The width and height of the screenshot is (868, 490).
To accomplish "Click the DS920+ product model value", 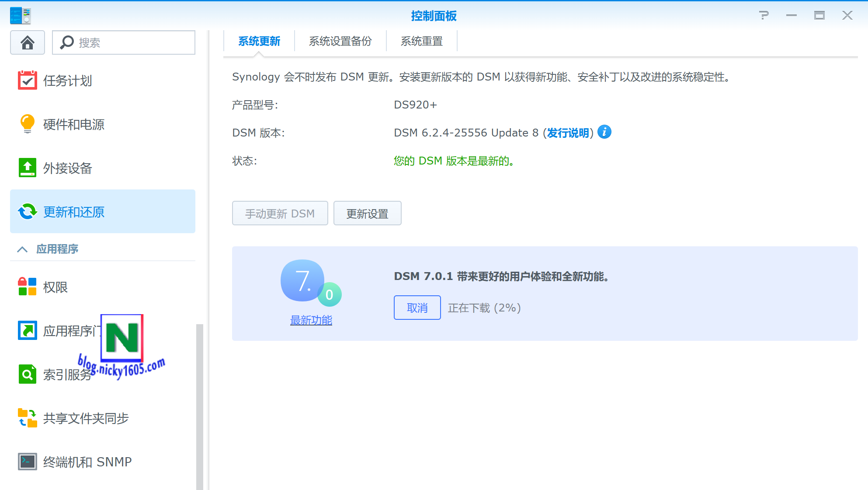I will [x=415, y=105].
